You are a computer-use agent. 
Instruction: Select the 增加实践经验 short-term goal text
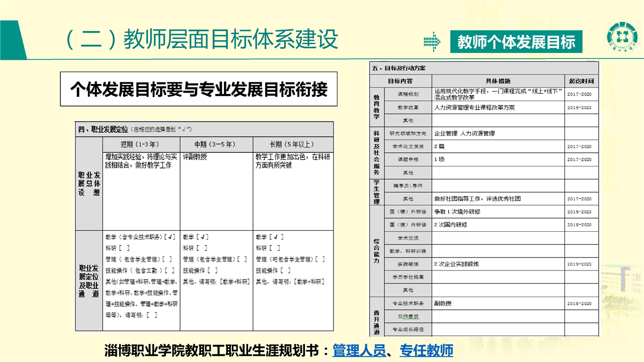coord(141,161)
